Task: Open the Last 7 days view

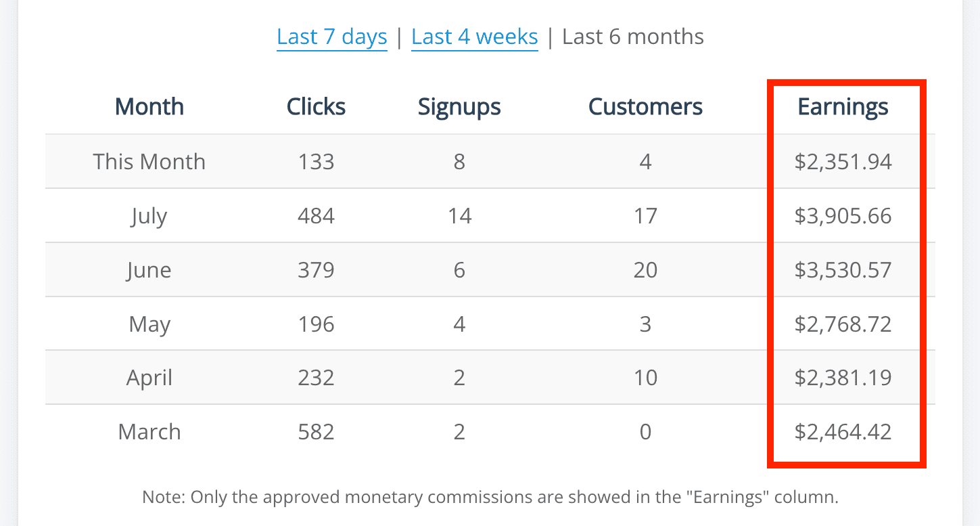Action: click(331, 37)
